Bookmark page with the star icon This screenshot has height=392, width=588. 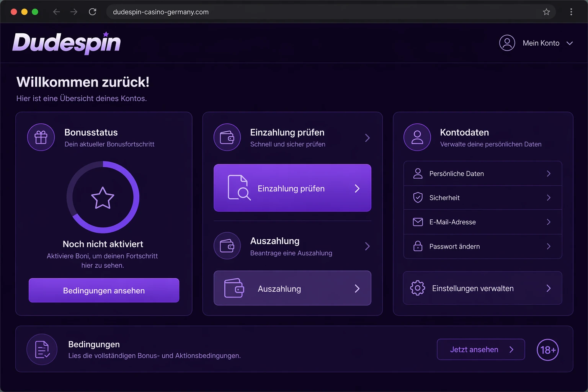pyautogui.click(x=546, y=12)
